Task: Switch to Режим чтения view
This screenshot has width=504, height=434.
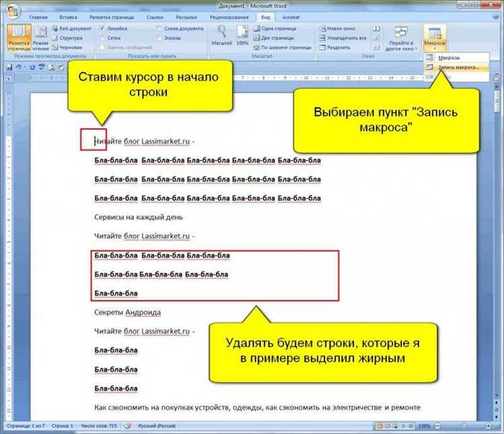Action: point(40,38)
